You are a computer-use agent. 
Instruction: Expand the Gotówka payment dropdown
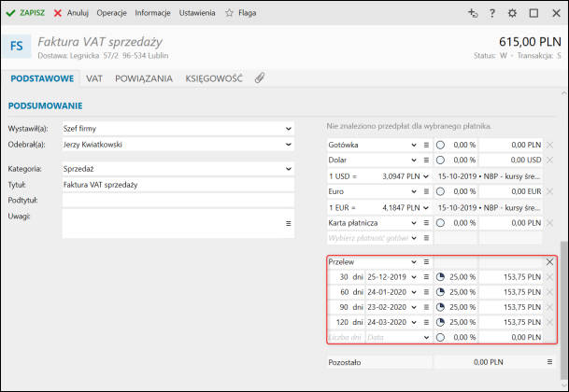click(414, 145)
